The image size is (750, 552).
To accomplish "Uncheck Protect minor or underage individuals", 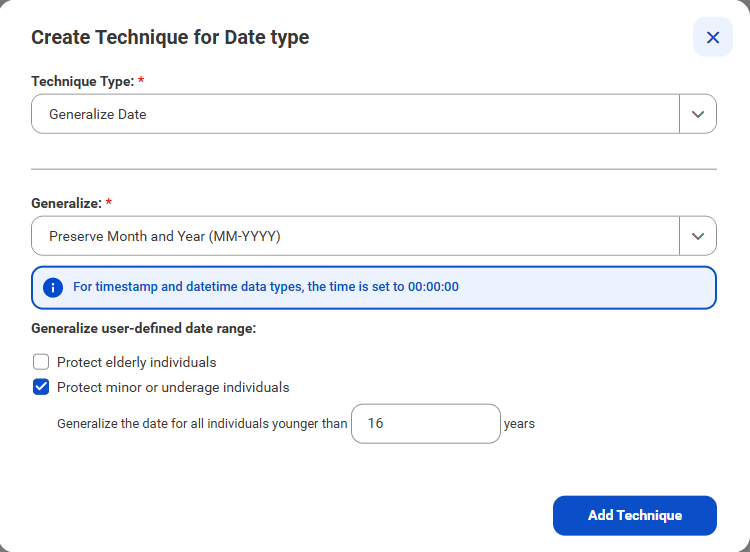I will click(x=41, y=387).
